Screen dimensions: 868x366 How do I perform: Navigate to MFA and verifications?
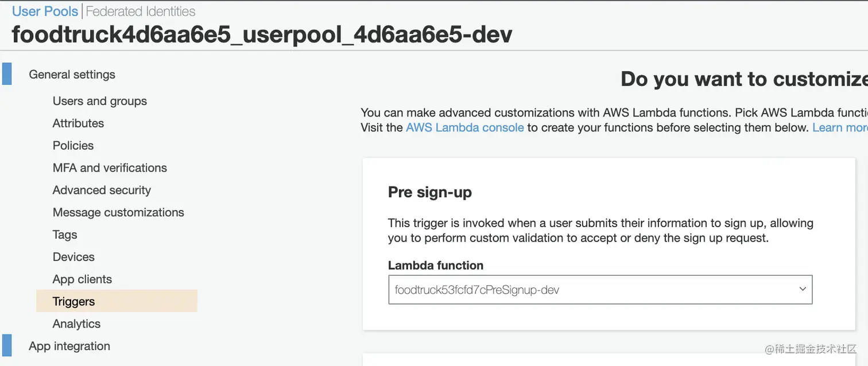(x=110, y=168)
